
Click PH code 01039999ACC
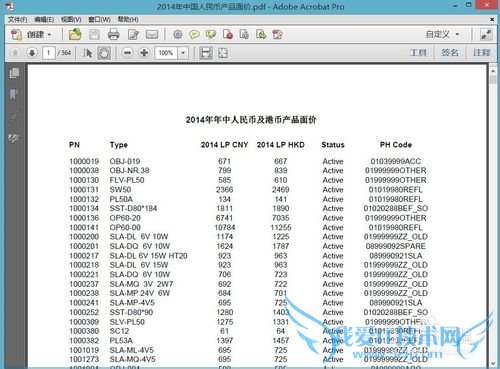tap(396, 161)
